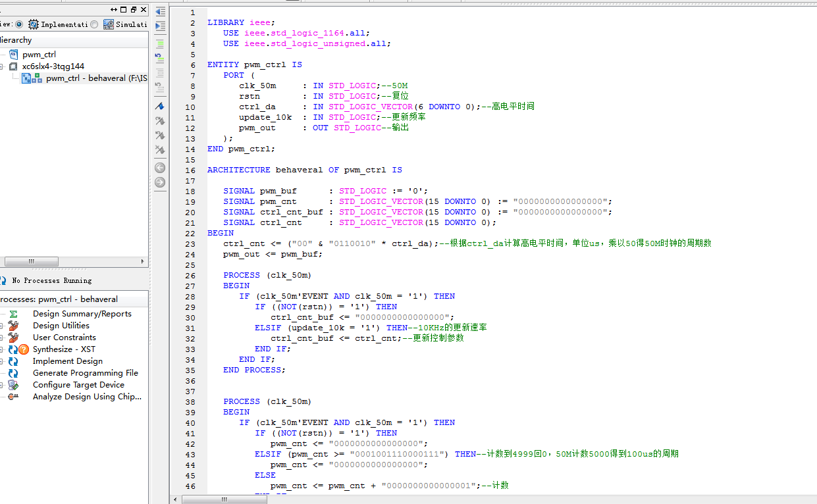Select pwm_ctrl - behaveral source file

tap(95, 78)
